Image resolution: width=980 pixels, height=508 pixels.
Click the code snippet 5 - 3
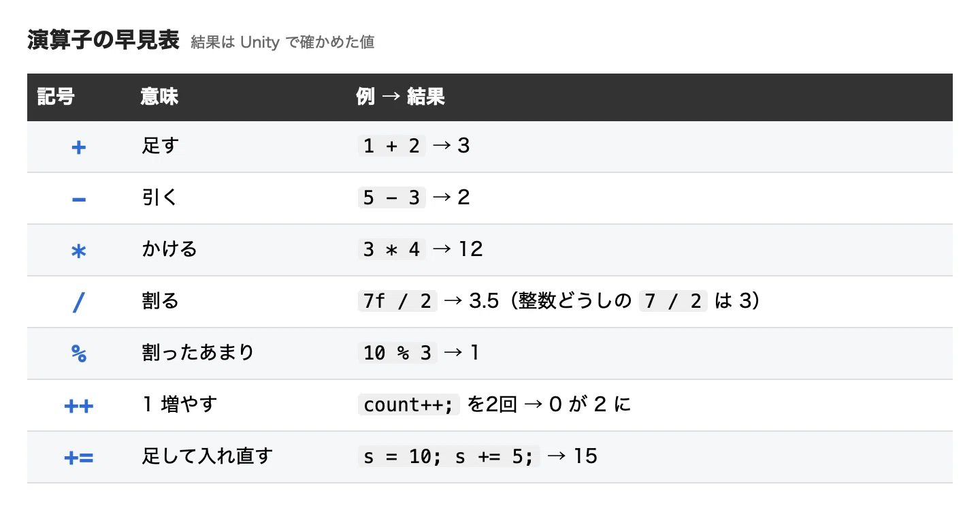point(391,197)
